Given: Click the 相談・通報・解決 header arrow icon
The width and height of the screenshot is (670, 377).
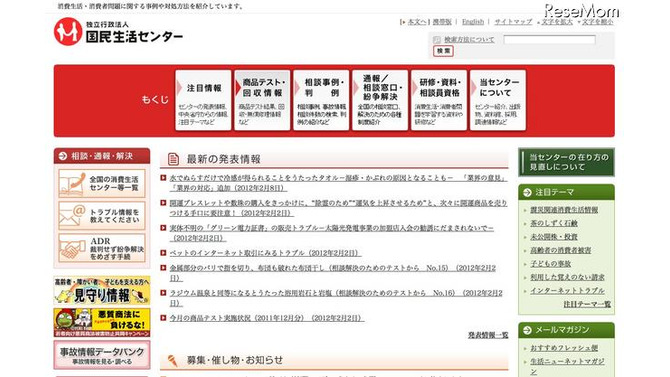Looking at the screenshot, I should [63, 156].
